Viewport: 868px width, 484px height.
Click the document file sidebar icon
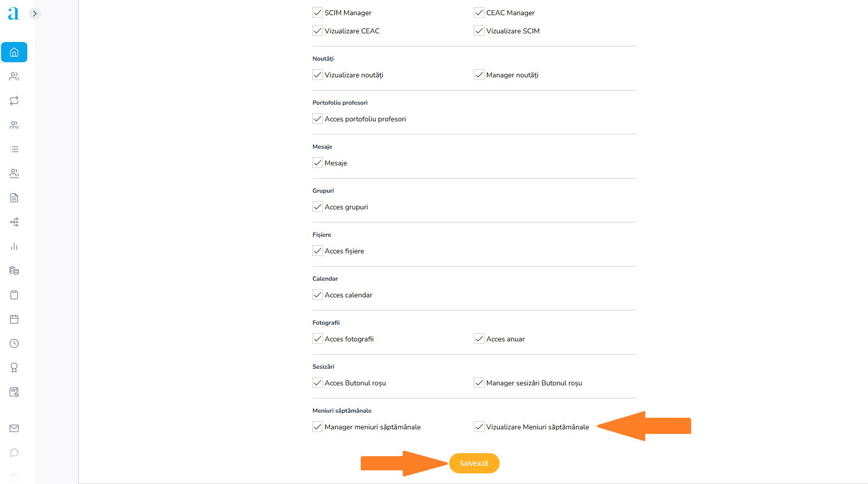[x=14, y=198]
